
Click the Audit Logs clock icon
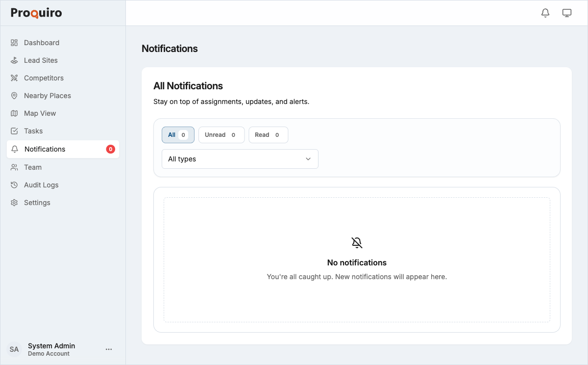15,185
